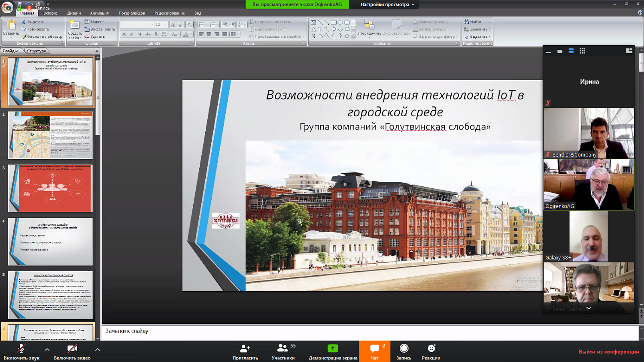This screenshot has width=644, height=362.
Task: Find text with the Найти binoculars
Action: coord(472,22)
